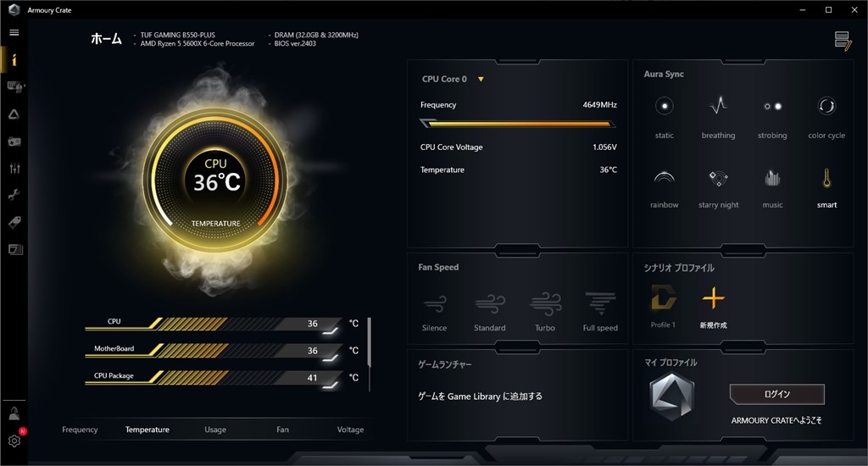Click the シナリオ プロファイル panel title
The image size is (868, 466).
click(x=679, y=268)
